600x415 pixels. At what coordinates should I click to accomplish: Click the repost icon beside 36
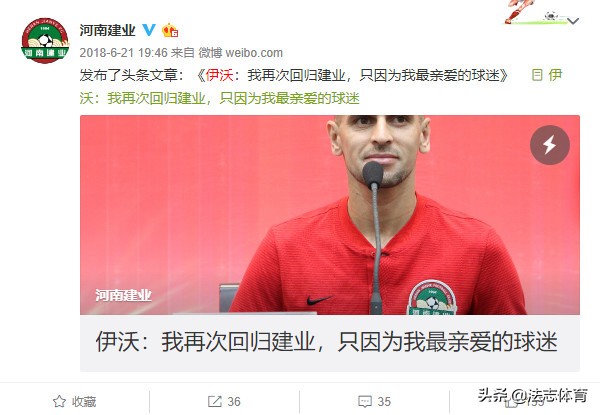[214, 401]
